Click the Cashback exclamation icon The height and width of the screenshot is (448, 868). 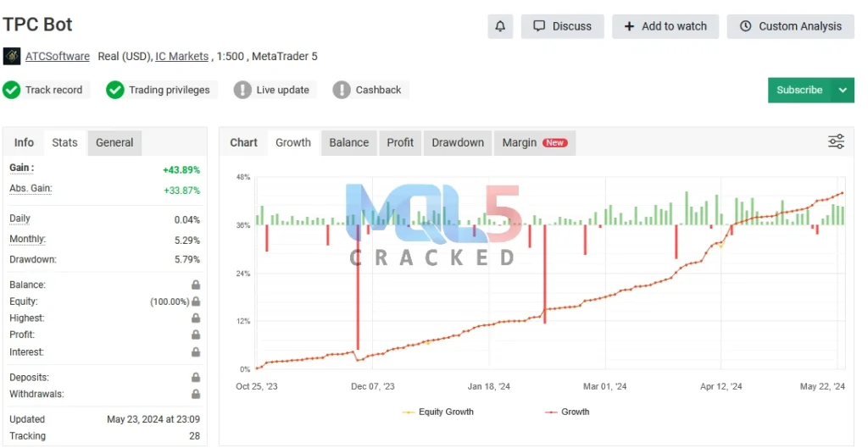[342, 90]
